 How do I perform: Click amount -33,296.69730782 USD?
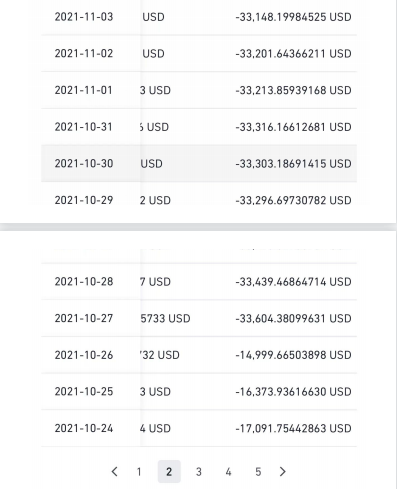pos(293,200)
